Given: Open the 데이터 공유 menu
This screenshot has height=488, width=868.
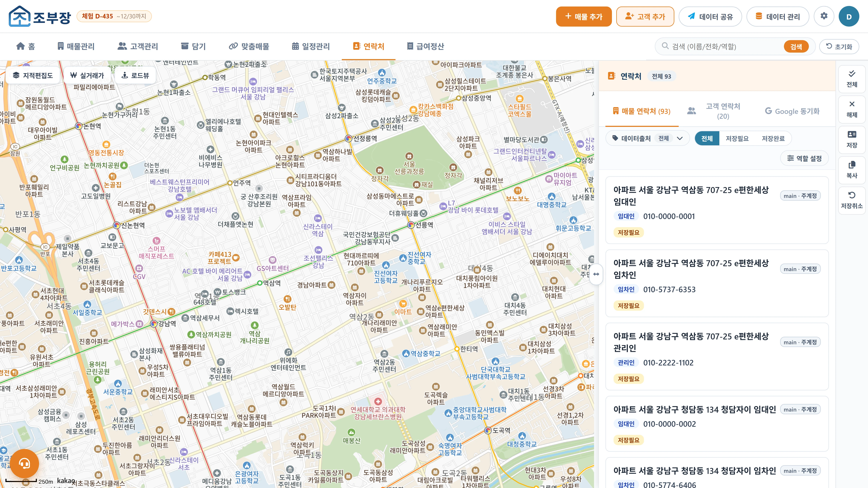Looking at the screenshot, I should point(710,16).
